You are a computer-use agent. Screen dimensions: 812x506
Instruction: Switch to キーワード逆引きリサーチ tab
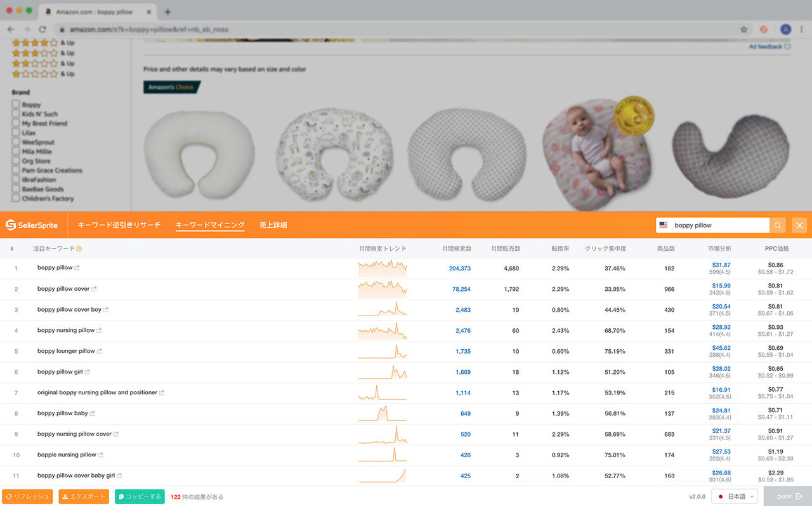[119, 225]
